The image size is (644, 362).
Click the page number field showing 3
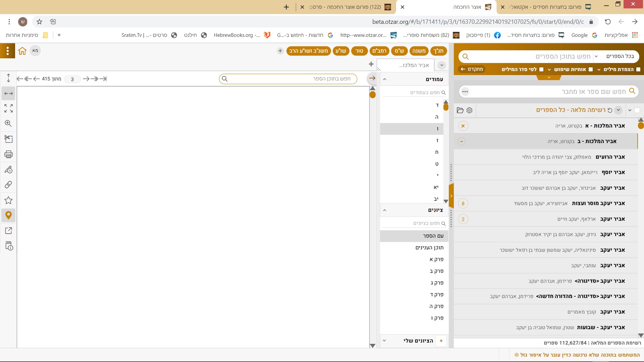coord(72,79)
